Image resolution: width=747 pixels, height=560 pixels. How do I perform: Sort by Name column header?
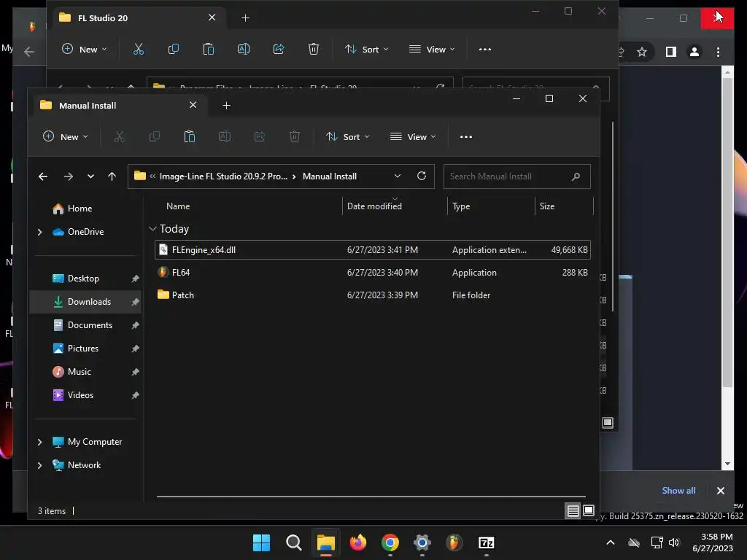click(x=178, y=206)
